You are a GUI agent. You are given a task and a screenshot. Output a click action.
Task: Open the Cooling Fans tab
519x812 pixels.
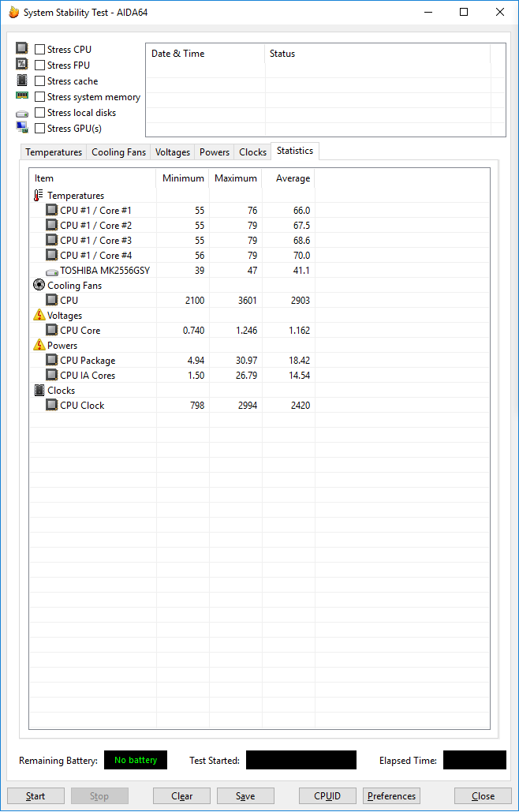tap(118, 152)
